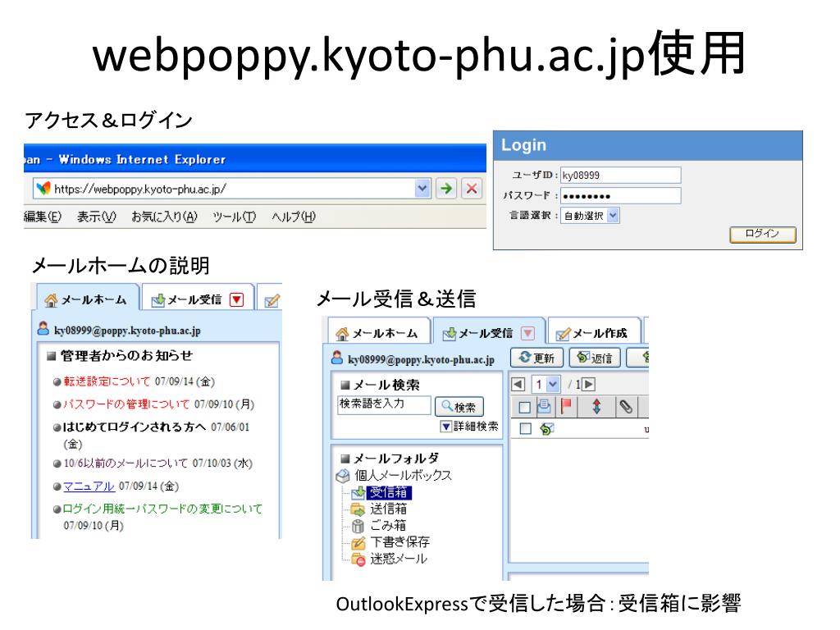Click compose pencil tab icon in home panel
Image resolution: width=840 pixels, height=630 pixels.
coord(272,301)
